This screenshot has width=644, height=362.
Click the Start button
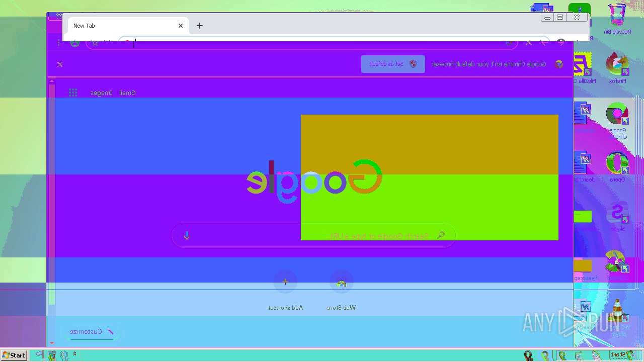(14, 355)
